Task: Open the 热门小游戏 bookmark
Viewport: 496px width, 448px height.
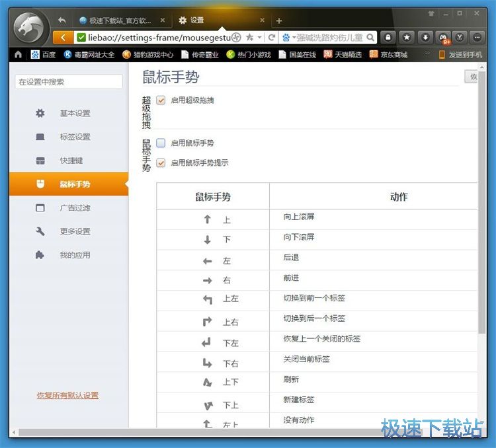Action: click(x=249, y=55)
